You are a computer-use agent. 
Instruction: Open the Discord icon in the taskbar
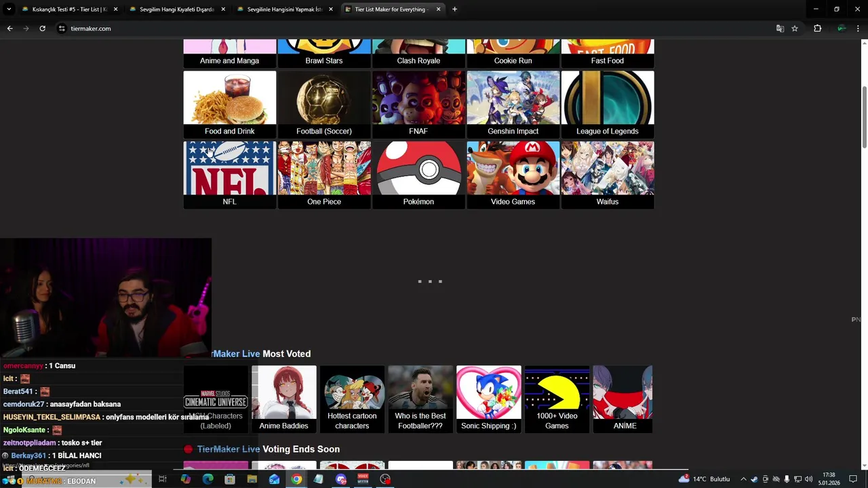[341, 479]
